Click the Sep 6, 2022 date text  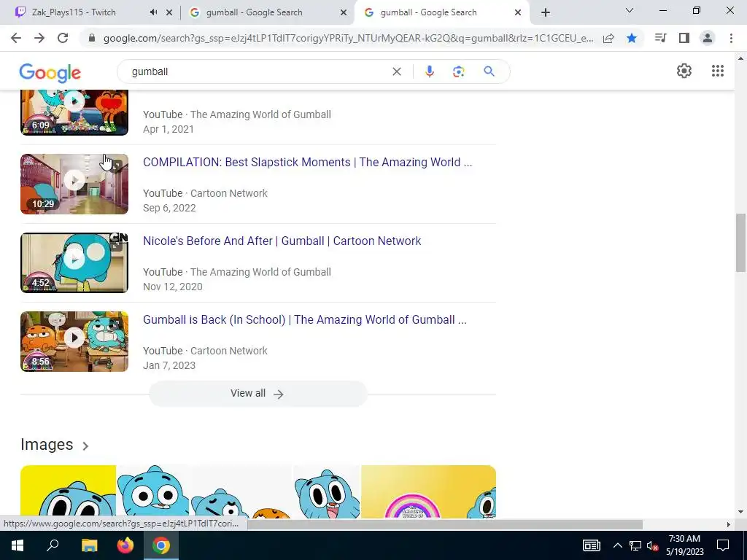[x=169, y=208]
